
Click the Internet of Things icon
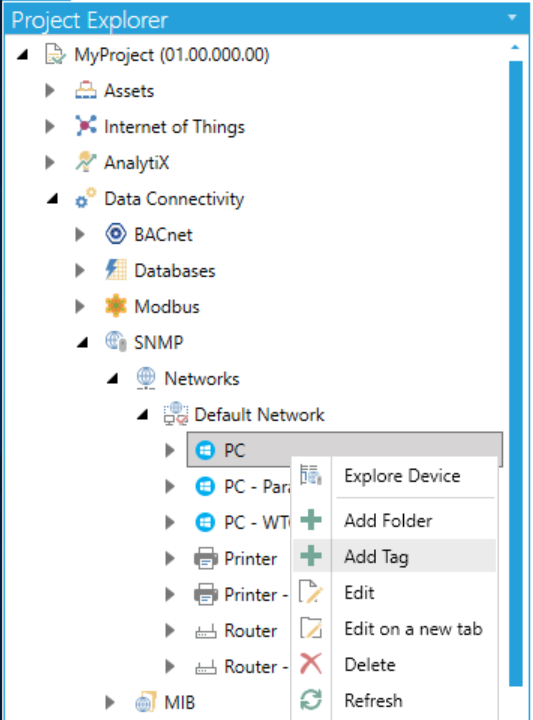click(x=86, y=126)
